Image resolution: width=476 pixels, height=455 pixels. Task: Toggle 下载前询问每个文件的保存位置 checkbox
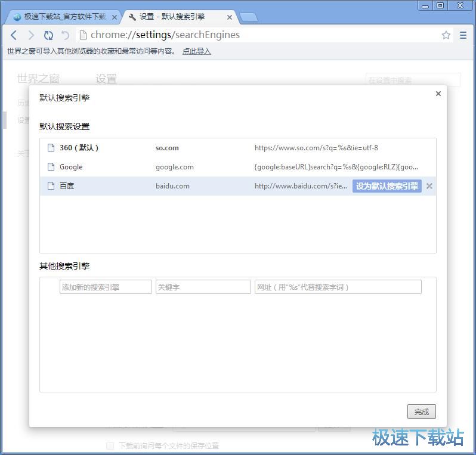tap(110, 445)
